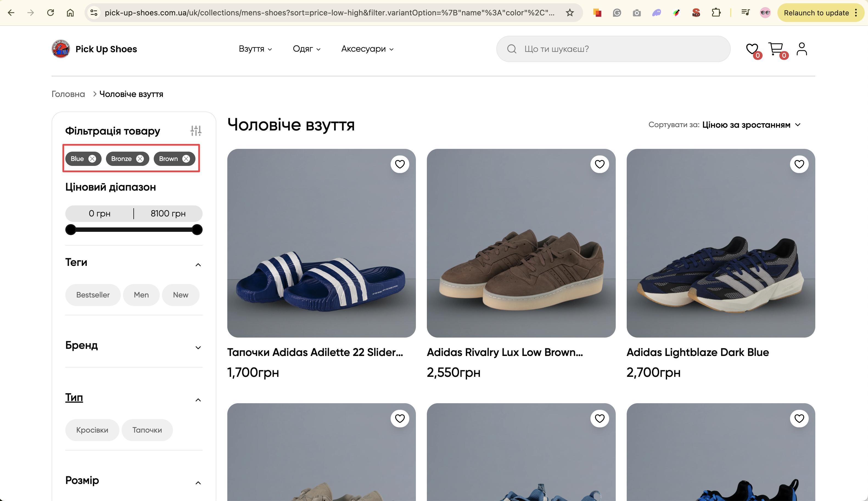
Task: Open the user account icon
Action: pyautogui.click(x=802, y=49)
